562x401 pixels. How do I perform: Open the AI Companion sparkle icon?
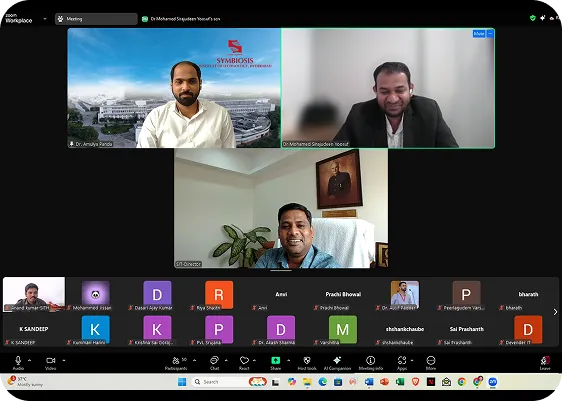pos(337,360)
